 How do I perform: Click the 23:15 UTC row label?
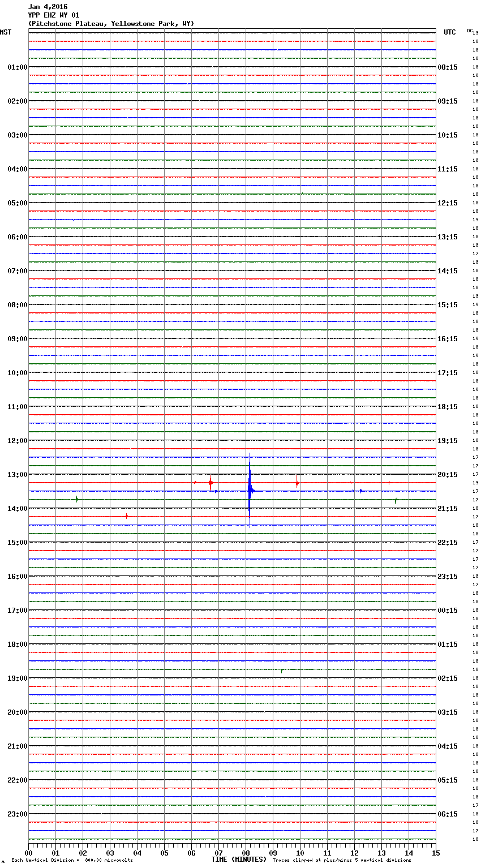[448, 577]
